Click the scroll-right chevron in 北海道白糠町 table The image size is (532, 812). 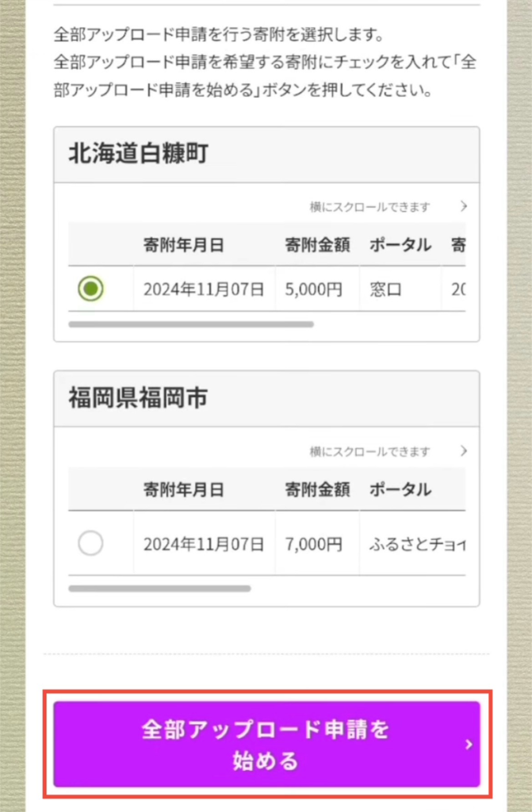pos(464,207)
